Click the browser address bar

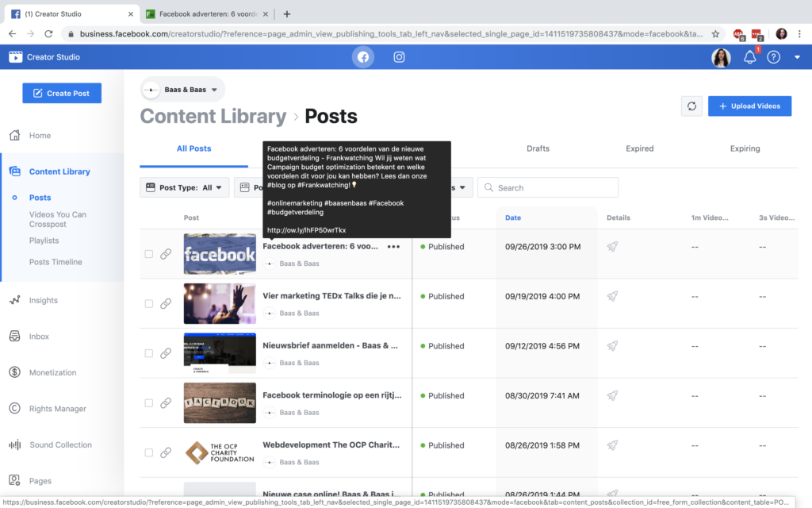click(x=391, y=33)
